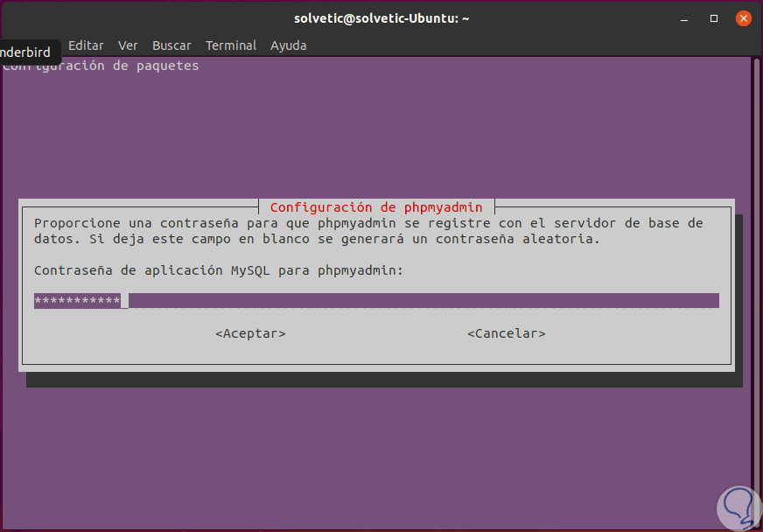Open the Terminal menu

[231, 45]
